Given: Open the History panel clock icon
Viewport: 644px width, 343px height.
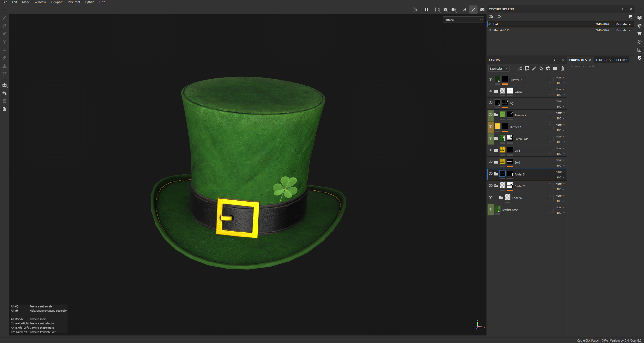Looking at the screenshot, I should pyautogui.click(x=639, y=42).
